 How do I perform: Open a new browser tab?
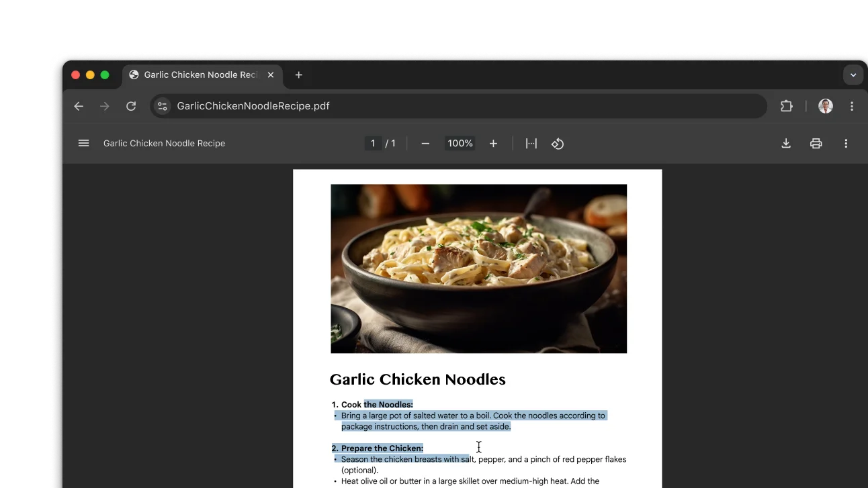click(x=298, y=75)
